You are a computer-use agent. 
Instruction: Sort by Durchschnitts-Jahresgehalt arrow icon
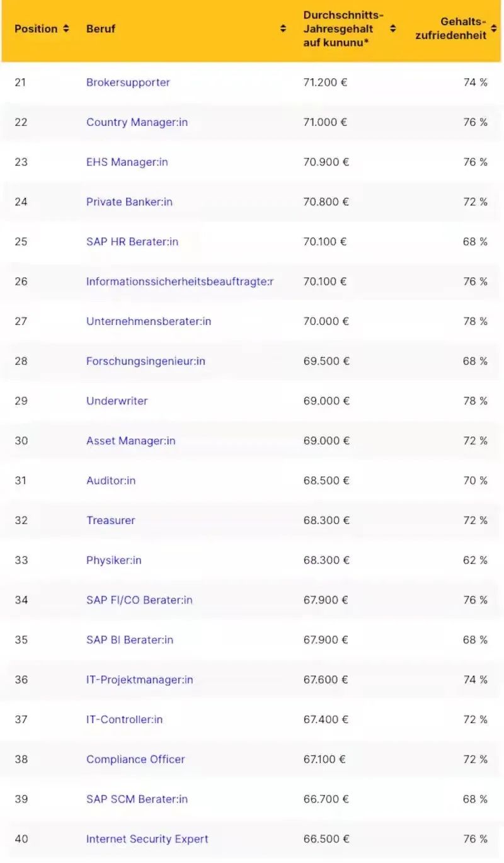click(x=392, y=29)
